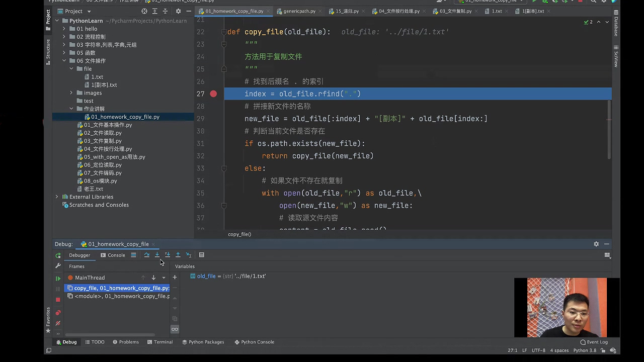Screen dimensions: 644x362
Task: Close the 01_homework_copy_file.py editor tab
Action: [x=268, y=11]
